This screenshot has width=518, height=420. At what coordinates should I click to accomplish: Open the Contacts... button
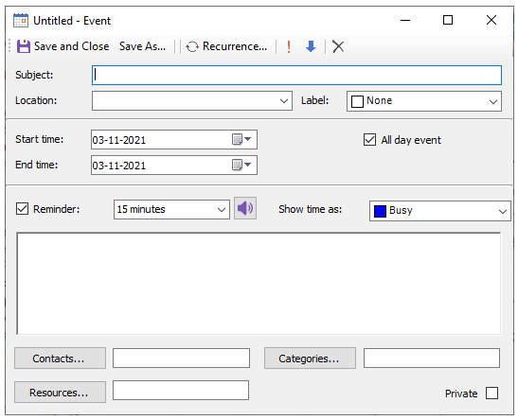(x=60, y=358)
